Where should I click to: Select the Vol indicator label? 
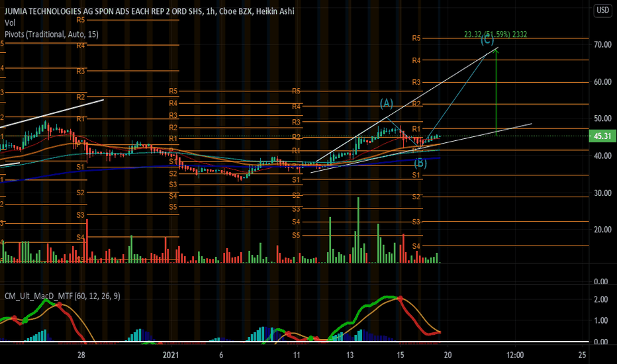[x=10, y=23]
